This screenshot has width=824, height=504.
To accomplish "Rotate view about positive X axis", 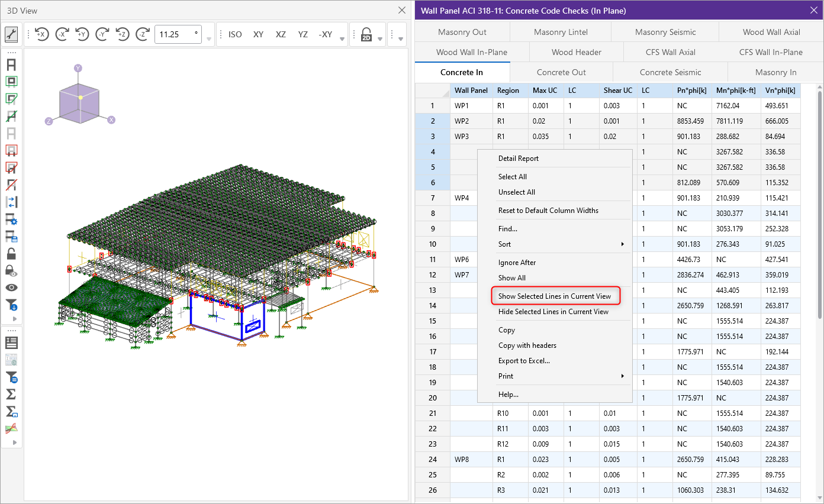I will pos(41,34).
